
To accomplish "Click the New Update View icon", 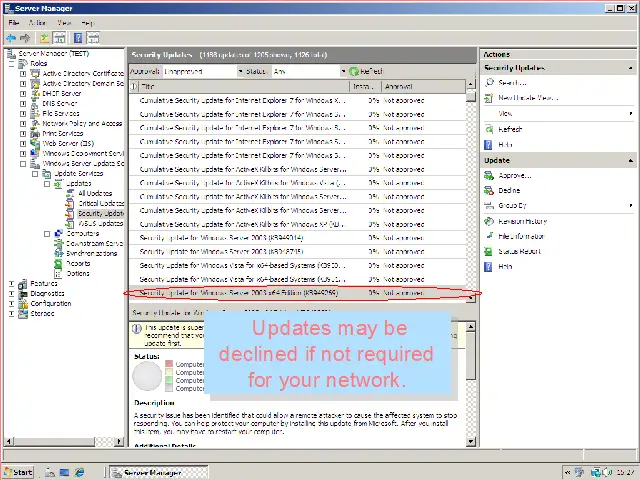I will [x=489, y=98].
